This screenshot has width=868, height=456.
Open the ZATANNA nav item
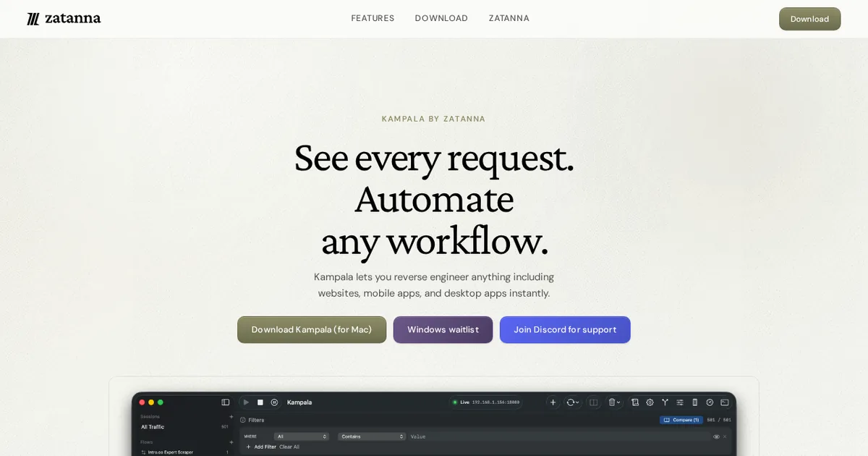[x=509, y=18]
